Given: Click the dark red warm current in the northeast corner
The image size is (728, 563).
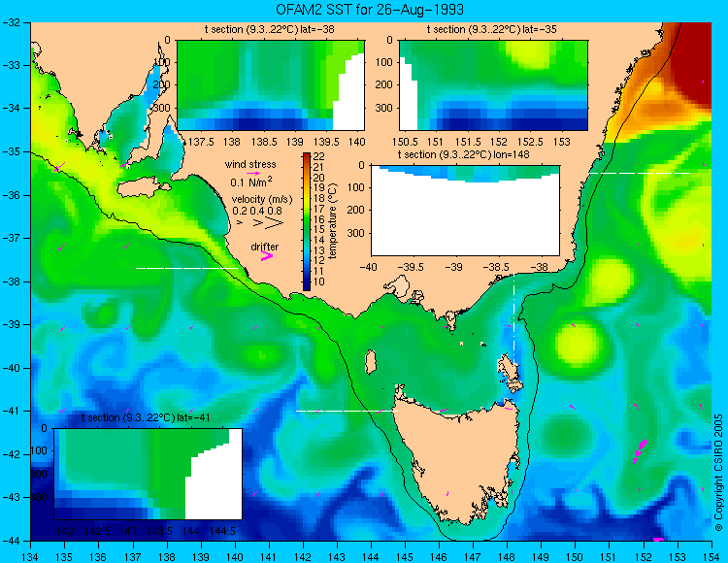Looking at the screenshot, I should [x=692, y=60].
